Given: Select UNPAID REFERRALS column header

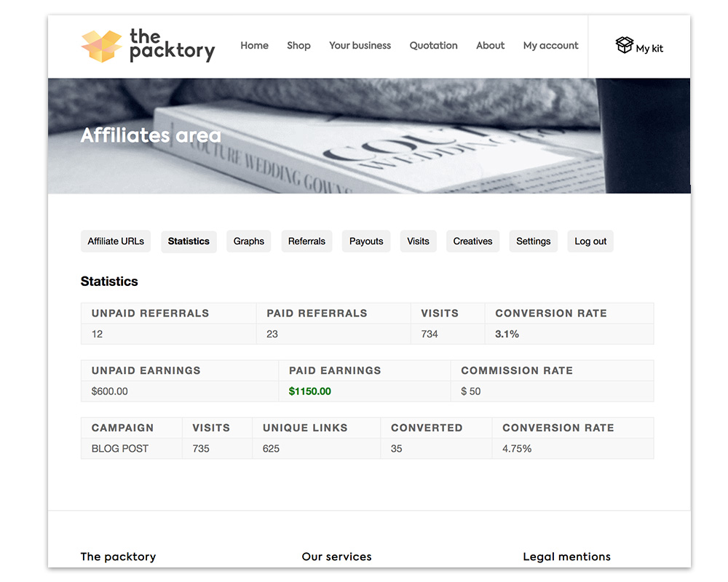Looking at the screenshot, I should tap(150, 314).
